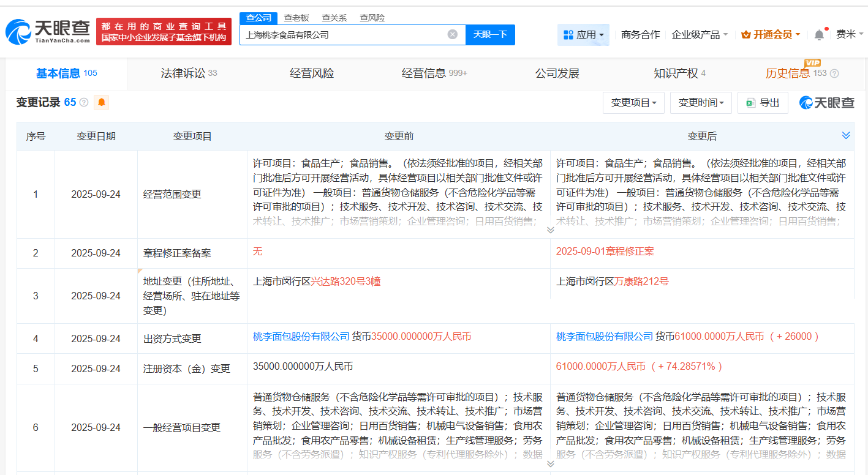Open the 应用 dropdown menu

point(583,35)
